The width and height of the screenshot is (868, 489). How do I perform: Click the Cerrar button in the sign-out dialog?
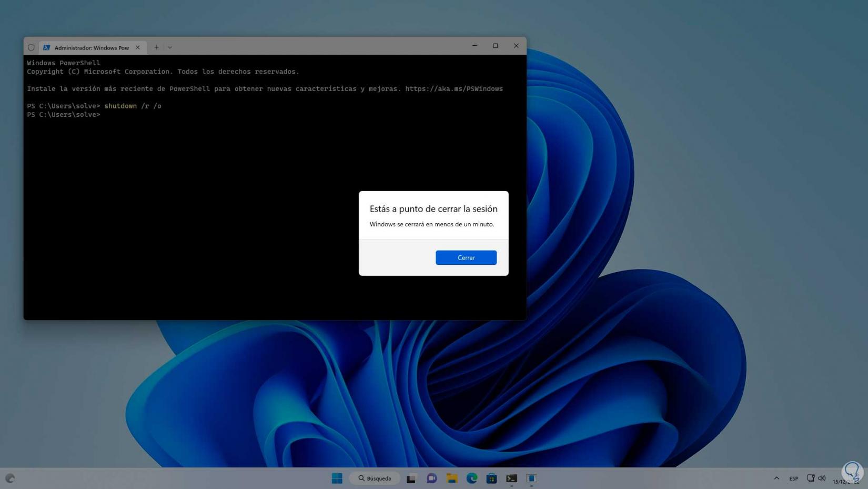click(466, 257)
